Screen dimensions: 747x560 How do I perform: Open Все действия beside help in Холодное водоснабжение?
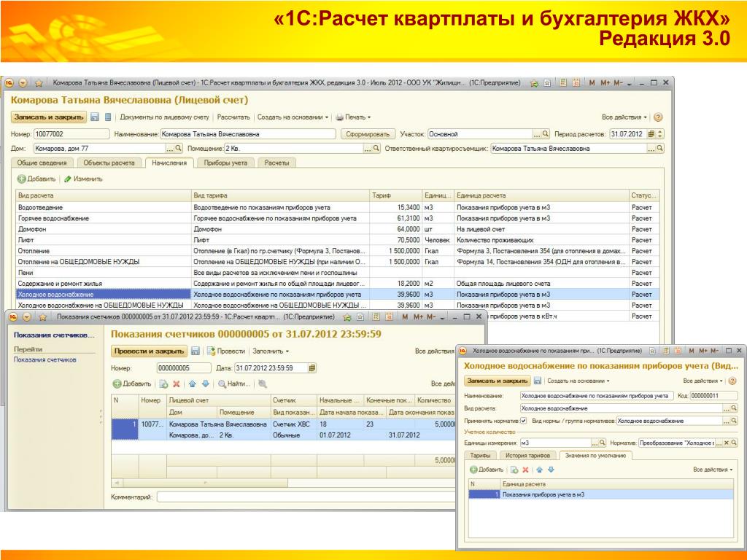(703, 381)
